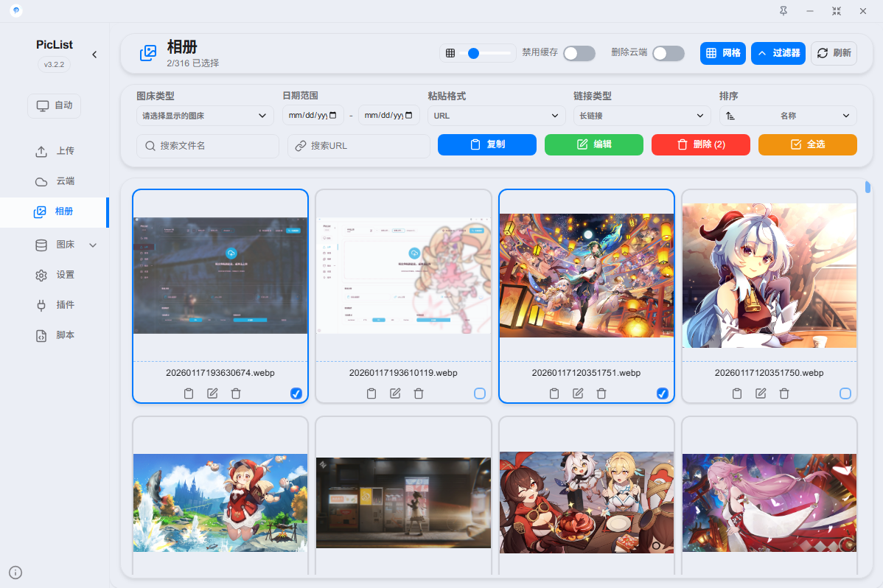
Task: Click the album icon beside 相册 title
Action: point(148,53)
